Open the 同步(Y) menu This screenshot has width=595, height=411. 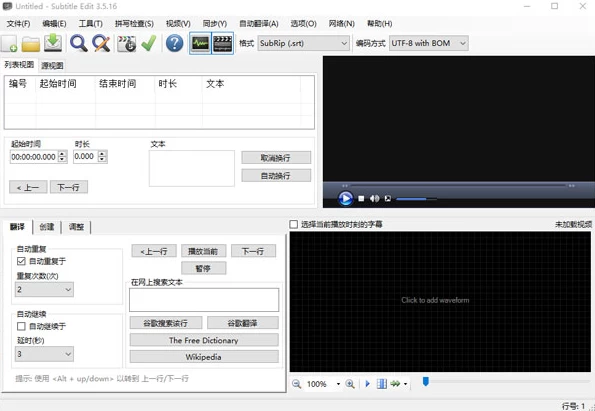pos(215,24)
